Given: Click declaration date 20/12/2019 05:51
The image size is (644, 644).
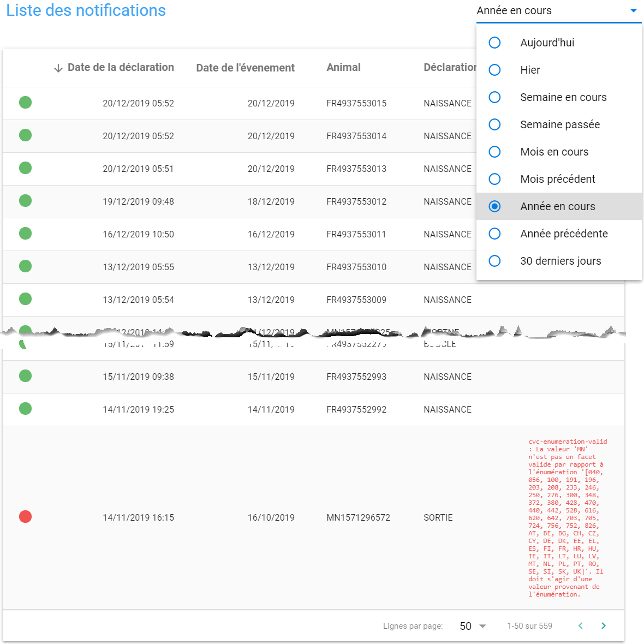Looking at the screenshot, I should click(139, 169).
